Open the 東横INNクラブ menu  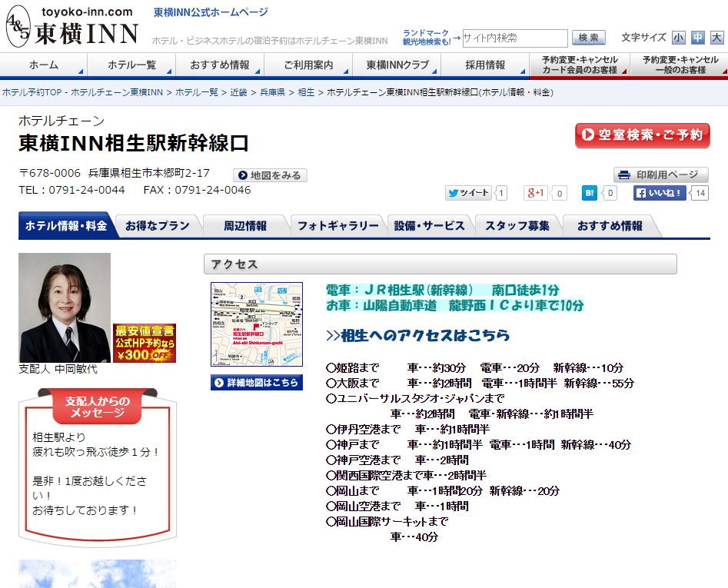[397, 65]
